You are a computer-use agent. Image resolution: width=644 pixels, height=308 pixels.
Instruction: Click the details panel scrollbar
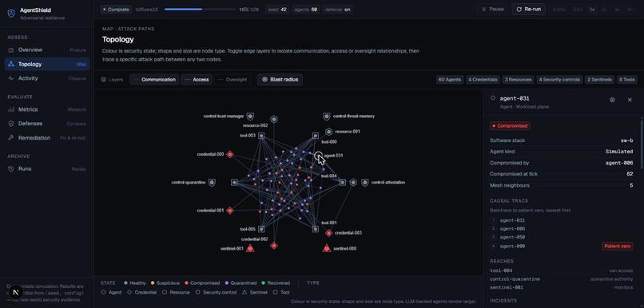click(642, 144)
